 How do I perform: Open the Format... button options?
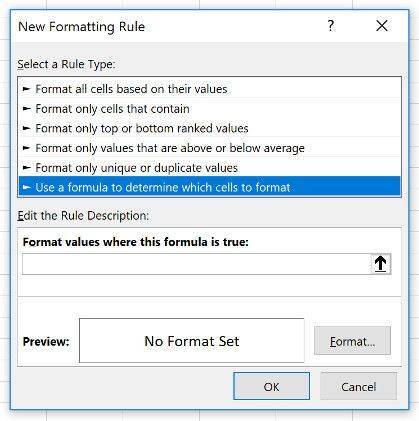coord(352,341)
